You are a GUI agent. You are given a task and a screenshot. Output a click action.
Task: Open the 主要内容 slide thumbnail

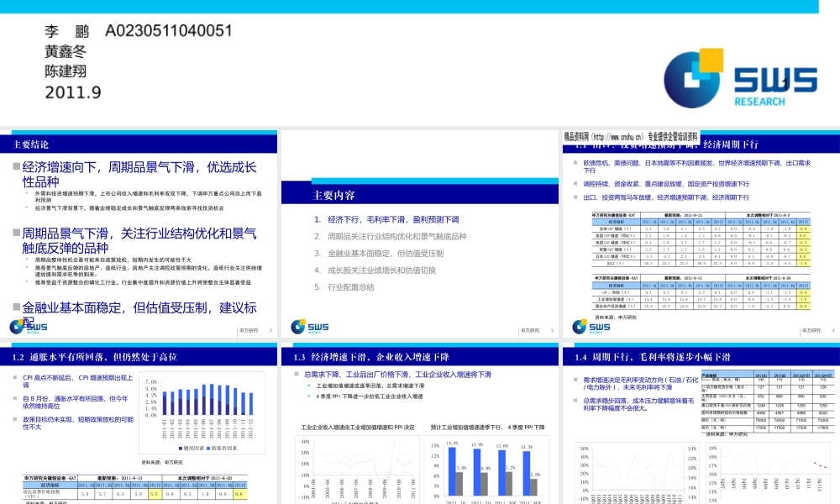point(419,234)
